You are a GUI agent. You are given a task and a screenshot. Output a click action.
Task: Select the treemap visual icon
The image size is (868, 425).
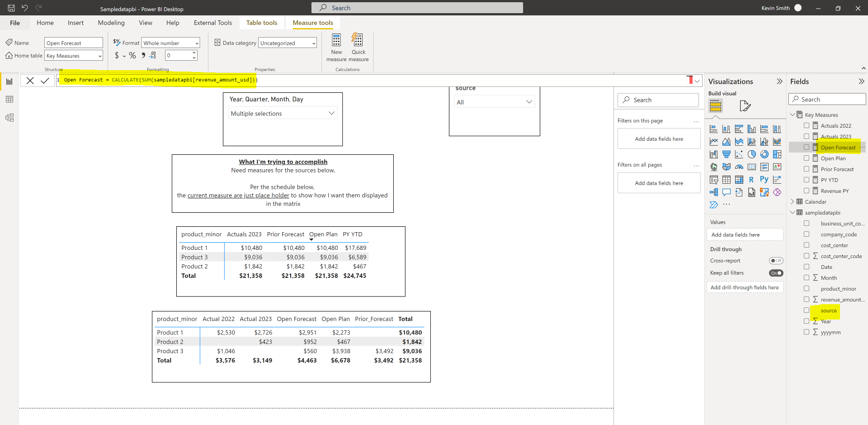777,154
